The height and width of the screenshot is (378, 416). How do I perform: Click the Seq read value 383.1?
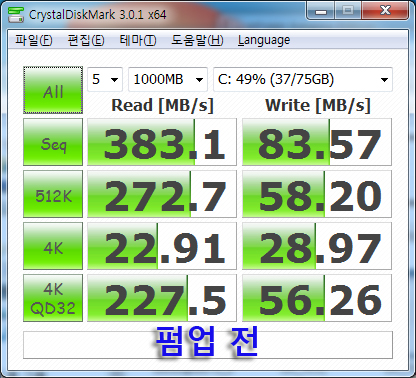(162, 142)
